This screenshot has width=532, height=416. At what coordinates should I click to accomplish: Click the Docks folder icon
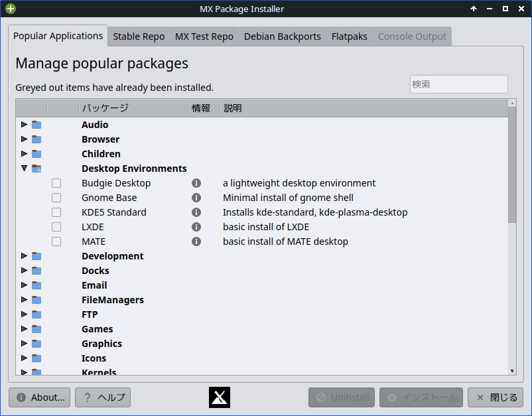tap(36, 271)
